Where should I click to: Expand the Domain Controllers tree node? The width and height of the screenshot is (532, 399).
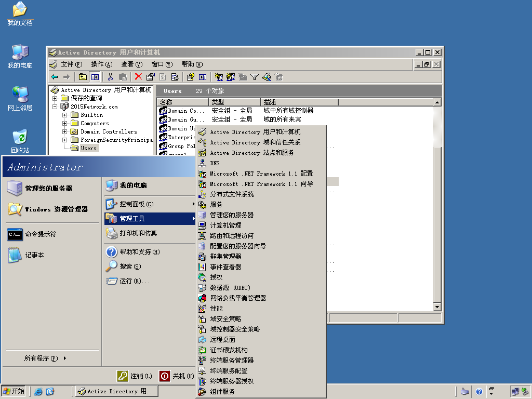pos(64,131)
